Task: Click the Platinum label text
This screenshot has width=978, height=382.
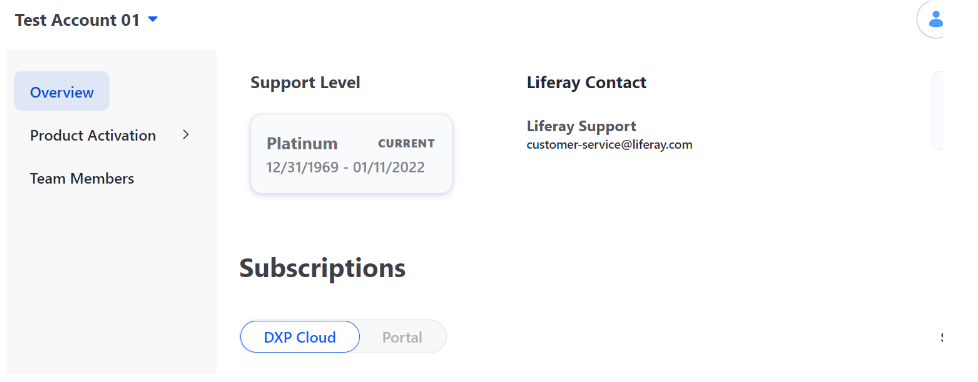Action: [x=302, y=144]
